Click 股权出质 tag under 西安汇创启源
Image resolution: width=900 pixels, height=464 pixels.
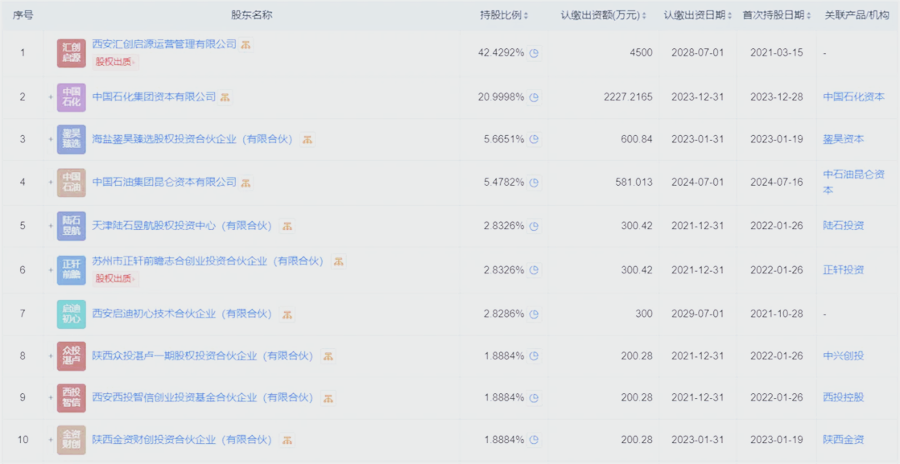point(116,62)
